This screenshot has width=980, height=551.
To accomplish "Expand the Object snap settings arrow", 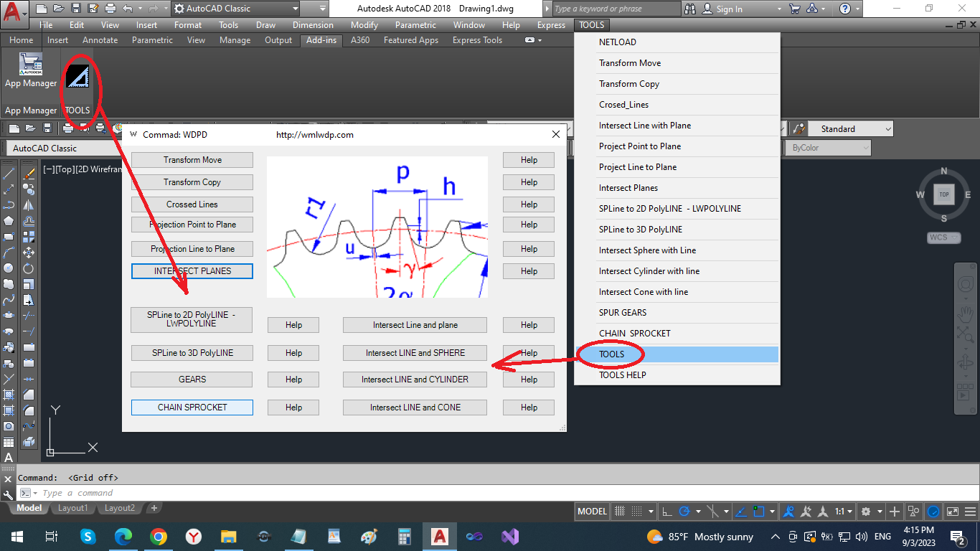I will tap(773, 512).
